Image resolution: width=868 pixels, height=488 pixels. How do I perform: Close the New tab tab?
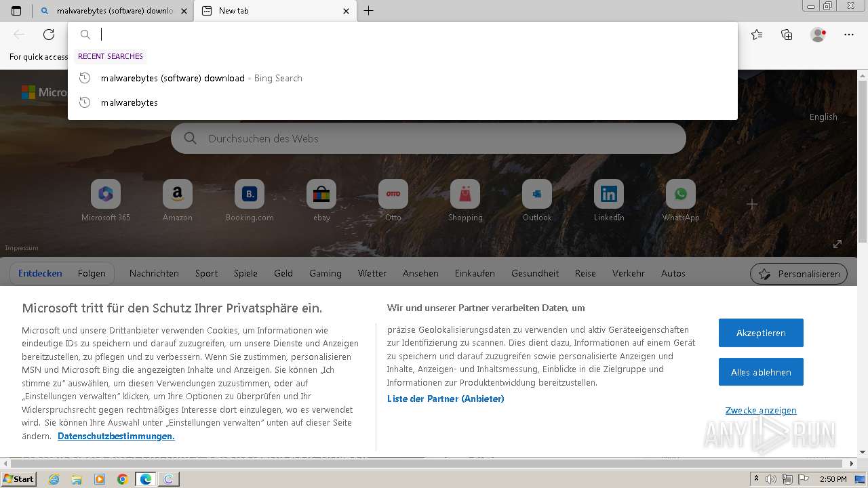click(x=347, y=11)
